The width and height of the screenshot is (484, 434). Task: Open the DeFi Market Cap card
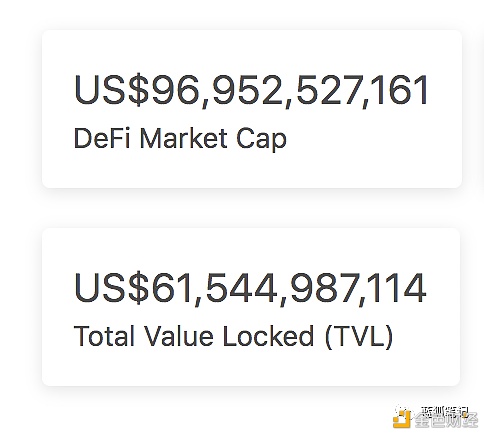click(252, 109)
